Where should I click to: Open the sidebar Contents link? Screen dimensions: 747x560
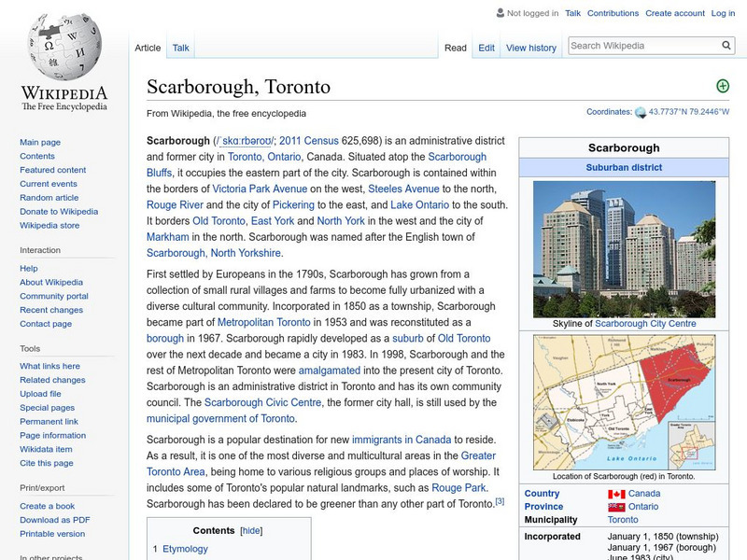click(37, 156)
